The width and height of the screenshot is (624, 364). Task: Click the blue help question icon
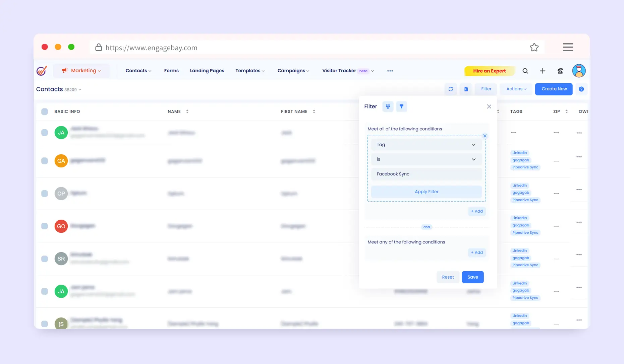tap(581, 89)
